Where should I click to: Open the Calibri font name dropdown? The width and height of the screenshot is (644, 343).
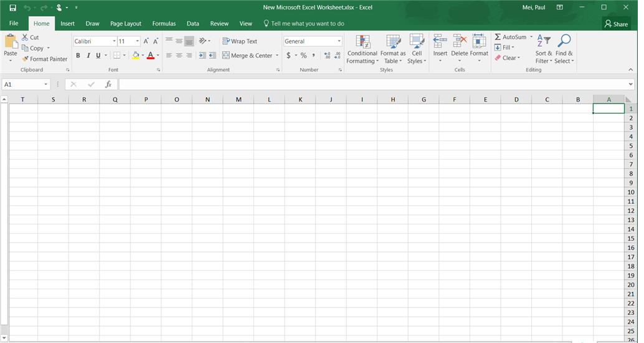[114, 41]
